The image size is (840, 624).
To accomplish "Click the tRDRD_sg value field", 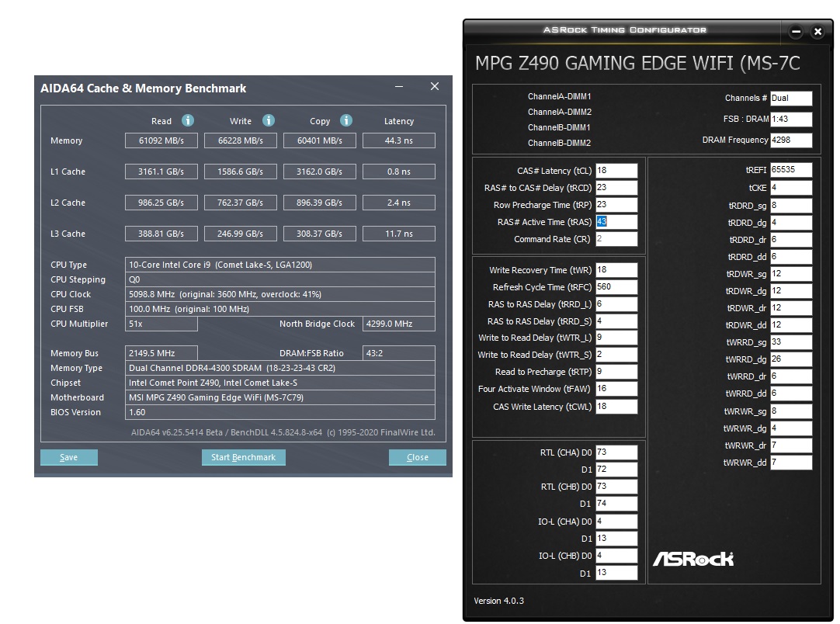I will [x=791, y=205].
